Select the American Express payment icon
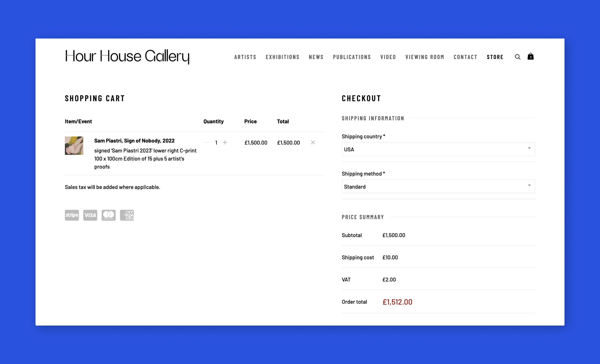600x364 pixels. click(127, 215)
